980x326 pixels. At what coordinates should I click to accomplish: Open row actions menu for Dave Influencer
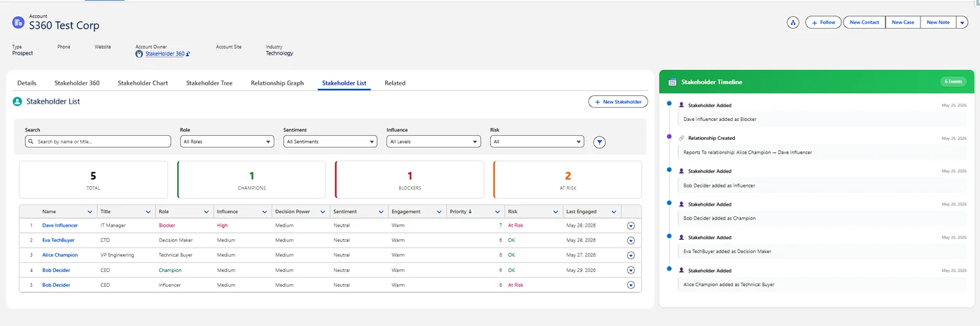(x=631, y=226)
